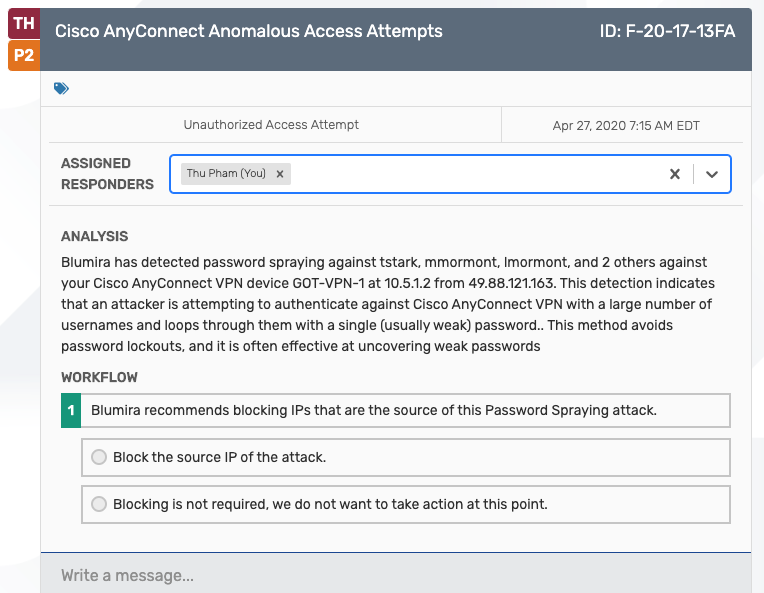Click the TH threat badge
764x593 pixels.
click(x=24, y=23)
